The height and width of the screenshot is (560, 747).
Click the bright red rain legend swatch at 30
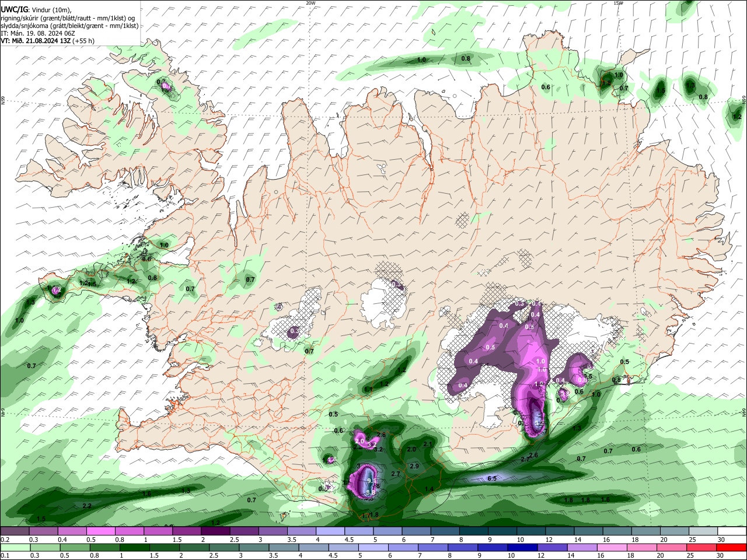(x=732, y=547)
